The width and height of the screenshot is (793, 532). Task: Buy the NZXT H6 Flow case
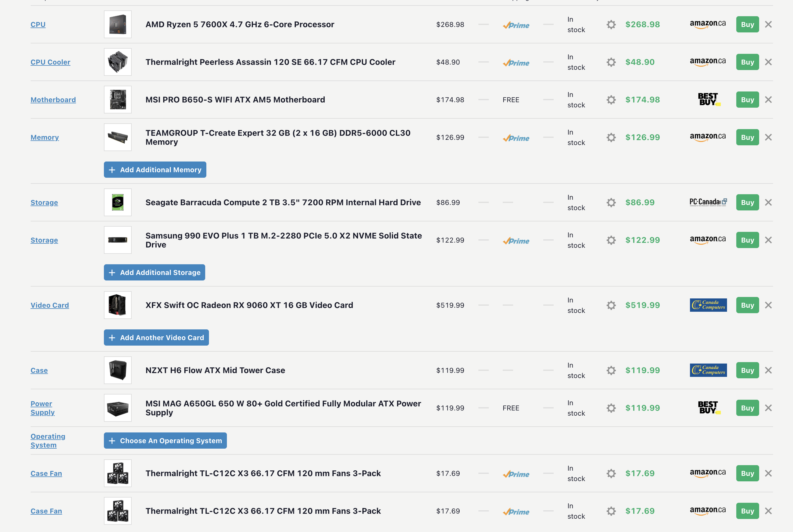pyautogui.click(x=748, y=370)
